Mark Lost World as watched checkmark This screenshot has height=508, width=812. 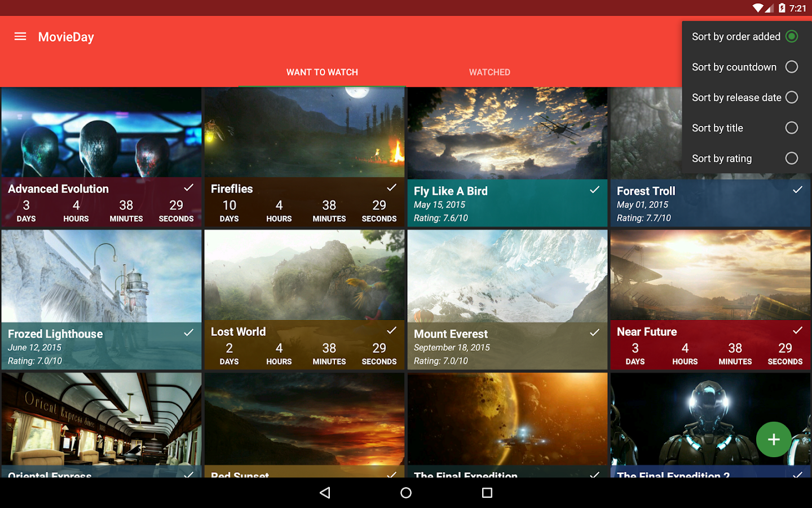[x=391, y=330]
